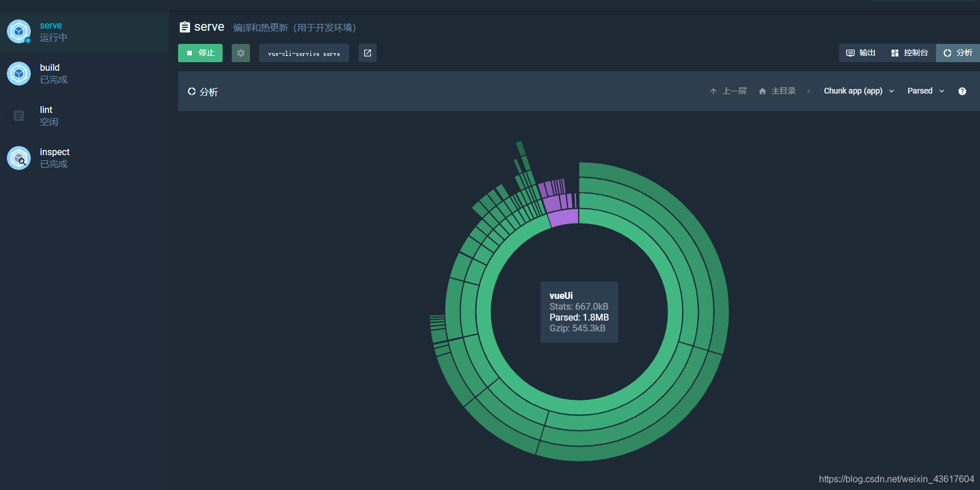Open the build task
This screenshot has width=980, height=490.
click(x=84, y=74)
